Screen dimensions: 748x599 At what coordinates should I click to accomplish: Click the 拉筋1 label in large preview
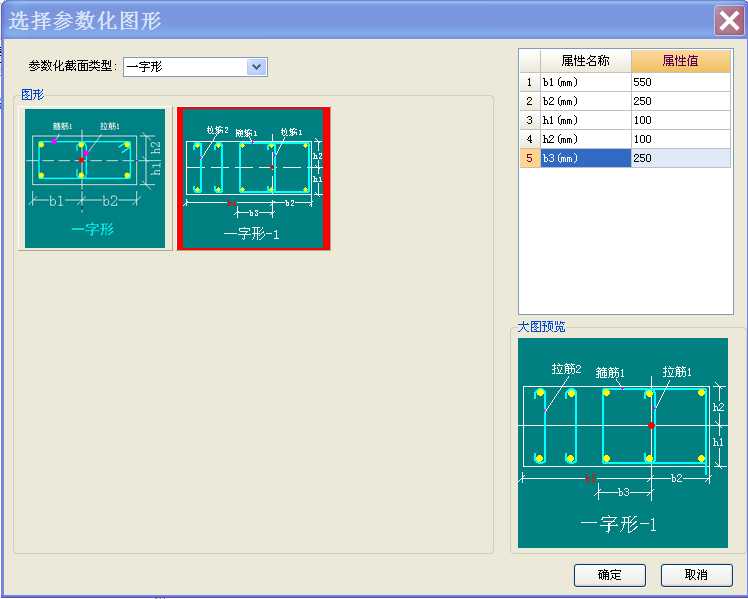click(x=677, y=372)
